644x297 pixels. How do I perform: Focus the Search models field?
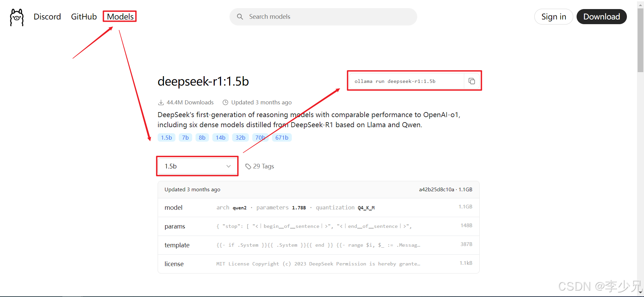tap(323, 17)
